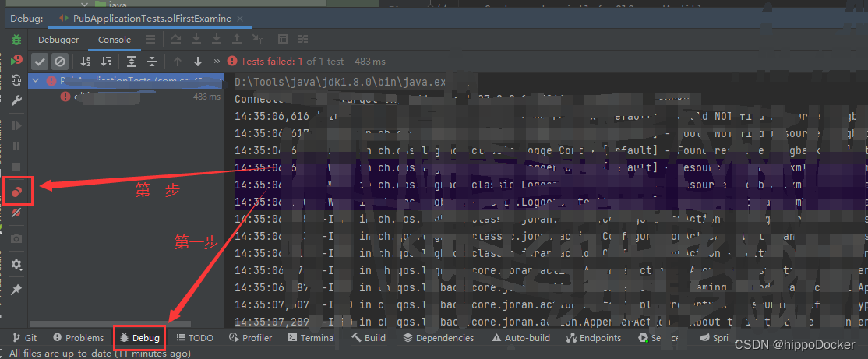Viewport: 868px width, 359px height.
Task: Click Trace Current Stream Chain icon
Action: point(303,39)
